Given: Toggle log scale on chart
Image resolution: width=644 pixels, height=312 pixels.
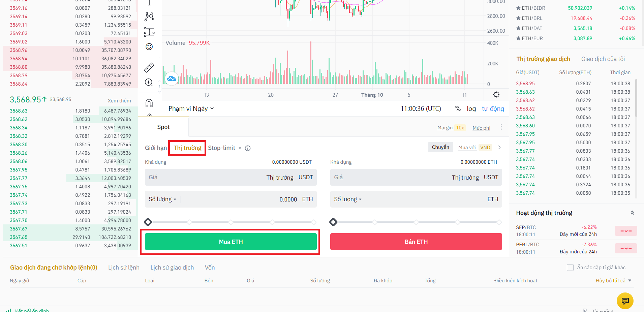Looking at the screenshot, I should tap(471, 108).
